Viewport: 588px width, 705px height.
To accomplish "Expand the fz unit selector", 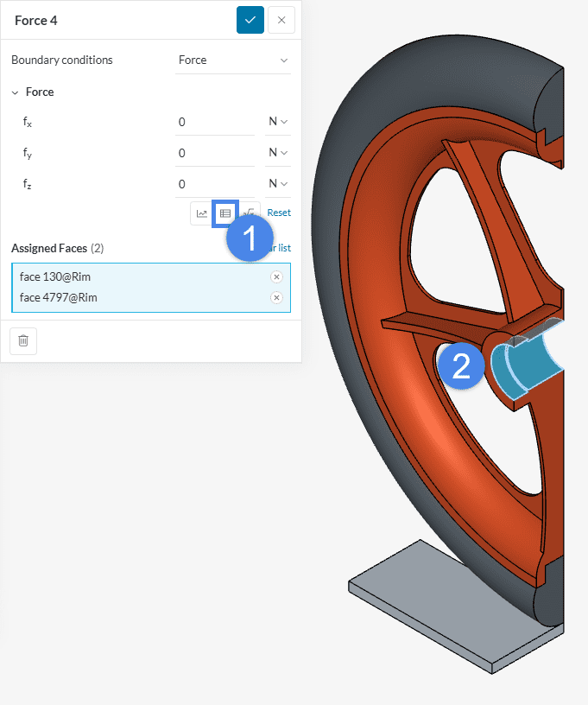I will tap(277, 184).
